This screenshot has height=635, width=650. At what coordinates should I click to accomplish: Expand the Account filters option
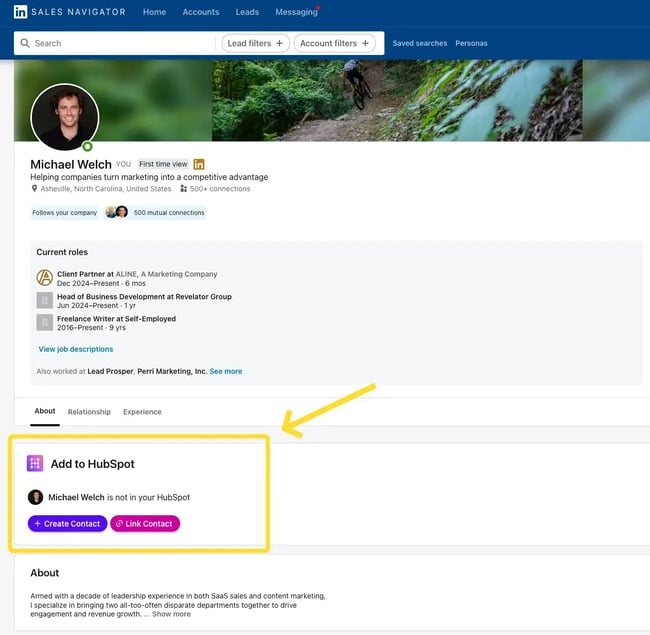tap(335, 43)
